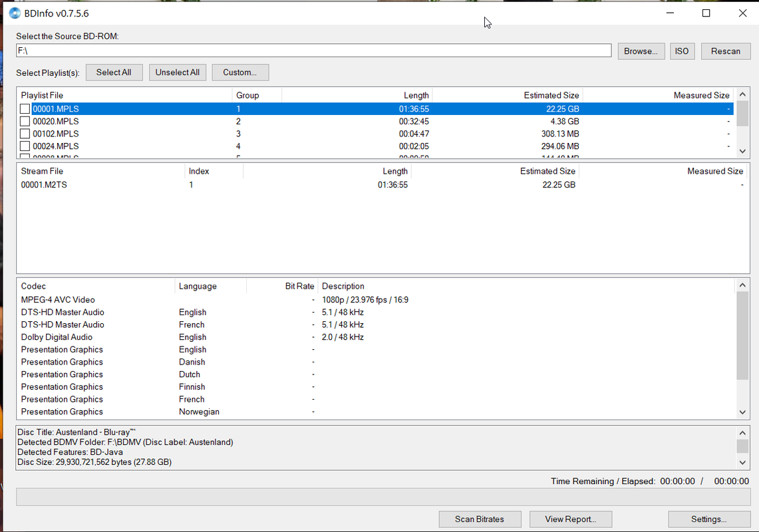Click the Disc Title: Austenland line
This screenshot has height=532, width=759.
pyautogui.click(x=76, y=432)
